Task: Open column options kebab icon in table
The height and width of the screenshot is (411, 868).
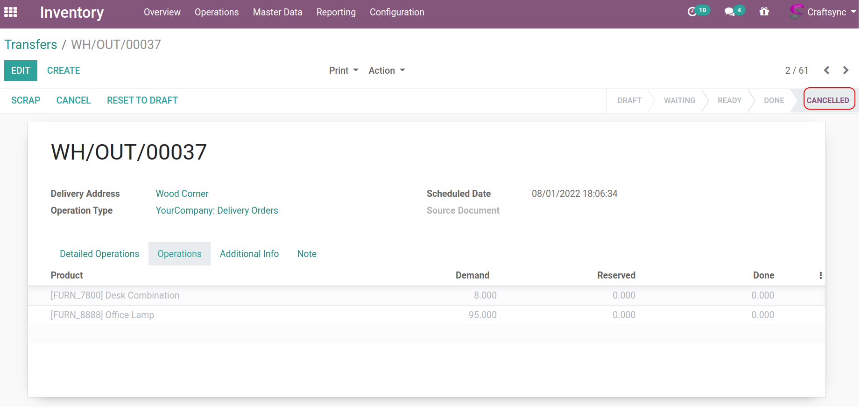Action: 820,276
